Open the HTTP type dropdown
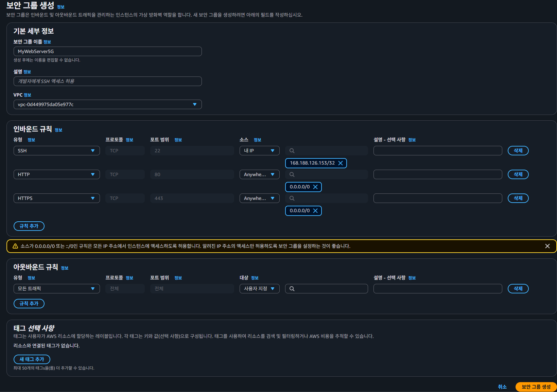This screenshot has width=557, height=392. tap(57, 174)
